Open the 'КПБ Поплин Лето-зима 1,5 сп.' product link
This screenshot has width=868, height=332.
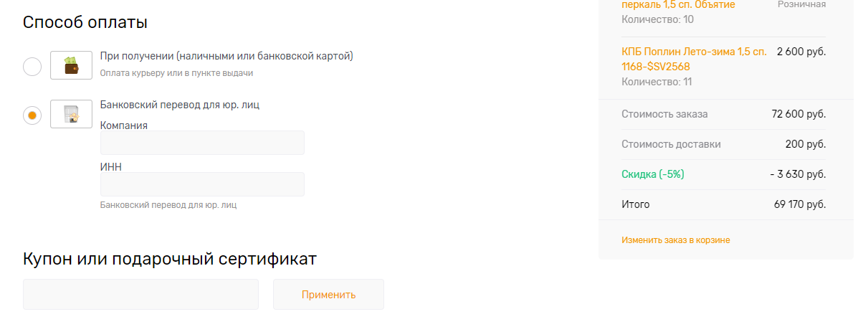(x=694, y=60)
